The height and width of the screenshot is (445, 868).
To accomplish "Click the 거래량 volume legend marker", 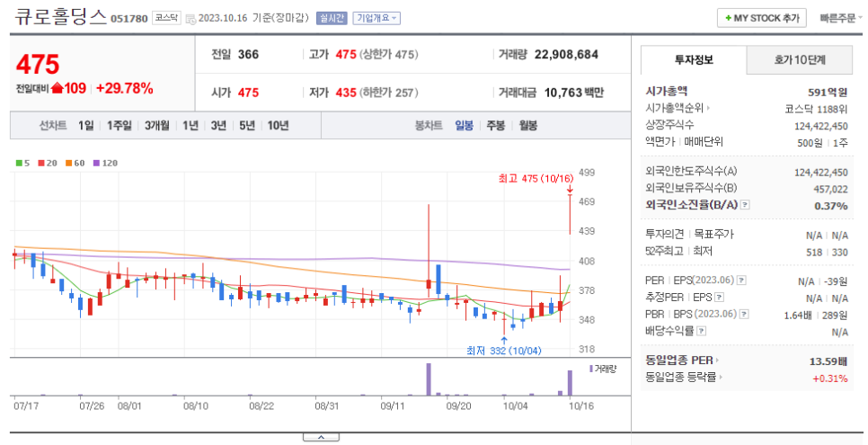I will tap(591, 369).
